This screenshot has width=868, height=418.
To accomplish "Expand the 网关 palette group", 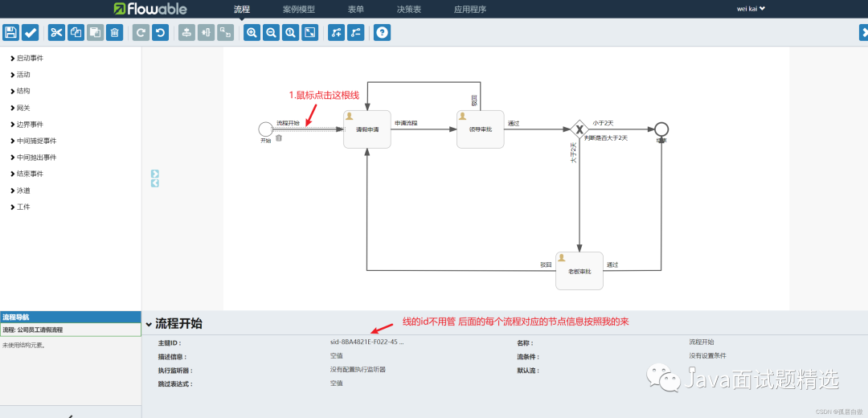I will (23, 108).
